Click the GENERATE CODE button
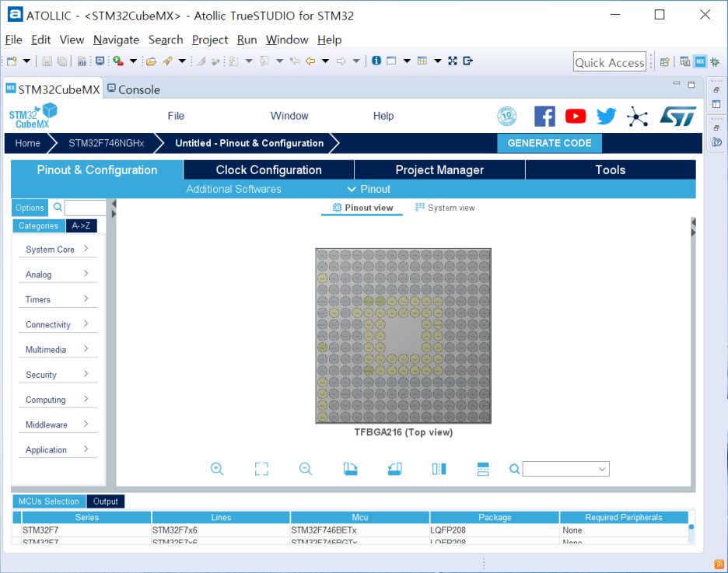 click(549, 143)
